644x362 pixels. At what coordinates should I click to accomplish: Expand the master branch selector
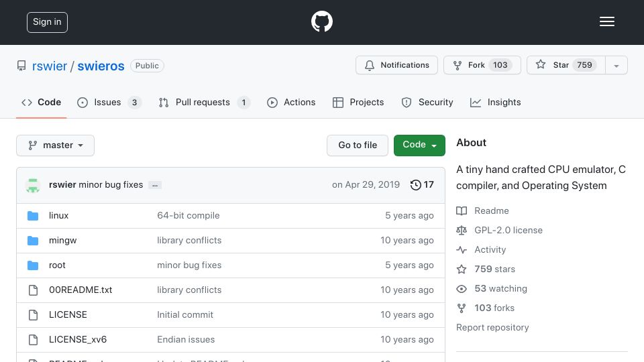click(56, 145)
